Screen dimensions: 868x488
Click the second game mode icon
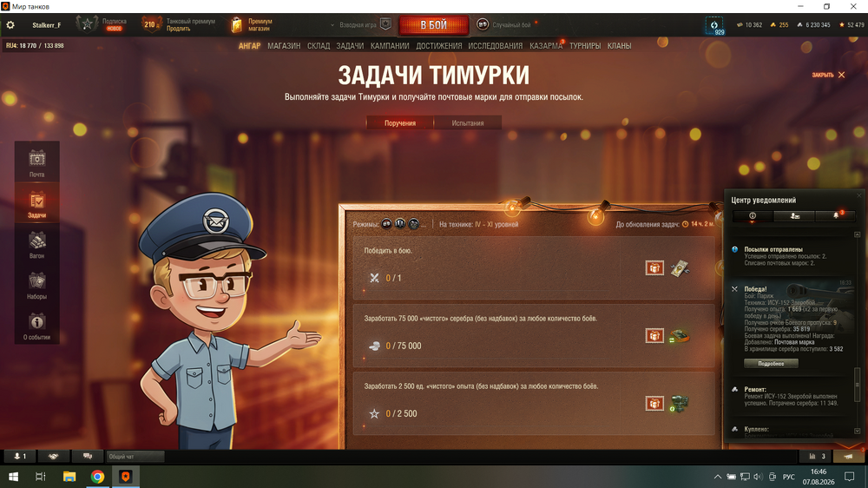(x=399, y=224)
